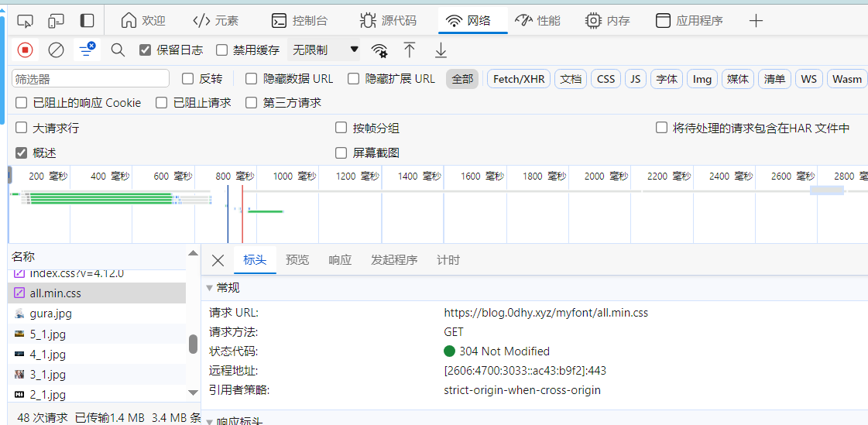Enable the 禁用缓存 checkbox
868x425 pixels.
click(x=222, y=50)
